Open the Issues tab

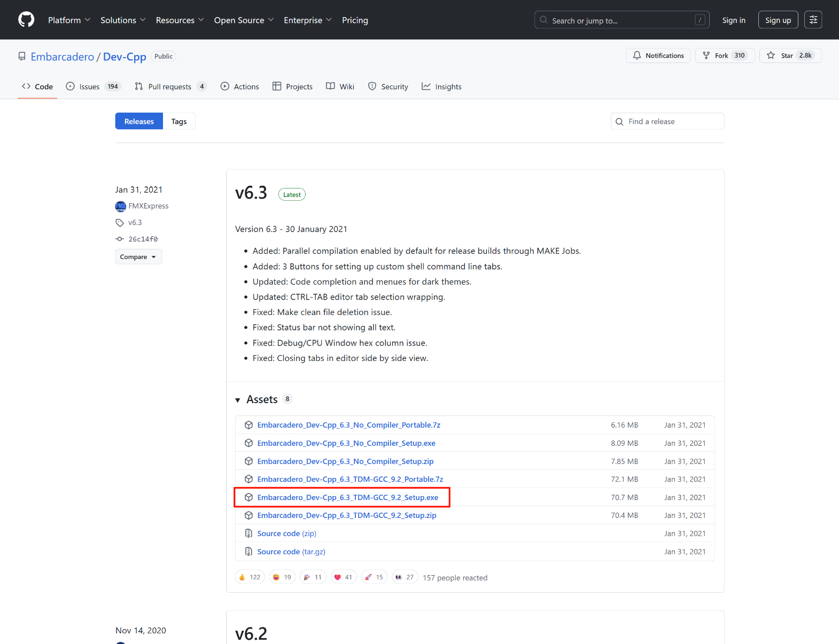[94, 87]
